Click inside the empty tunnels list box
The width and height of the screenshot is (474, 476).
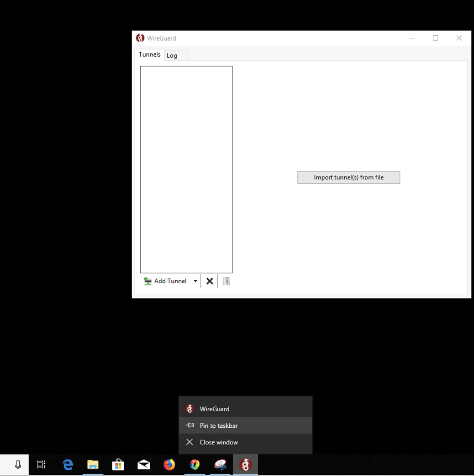pos(186,170)
